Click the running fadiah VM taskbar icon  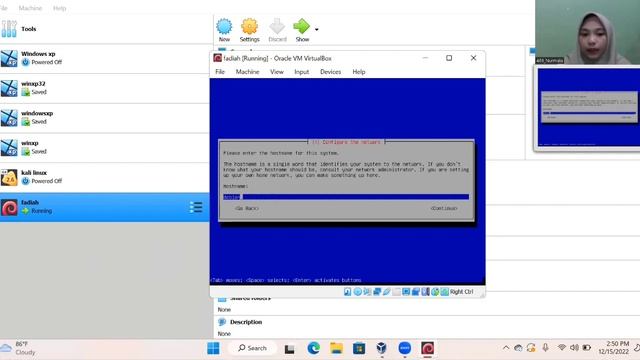coord(427,348)
